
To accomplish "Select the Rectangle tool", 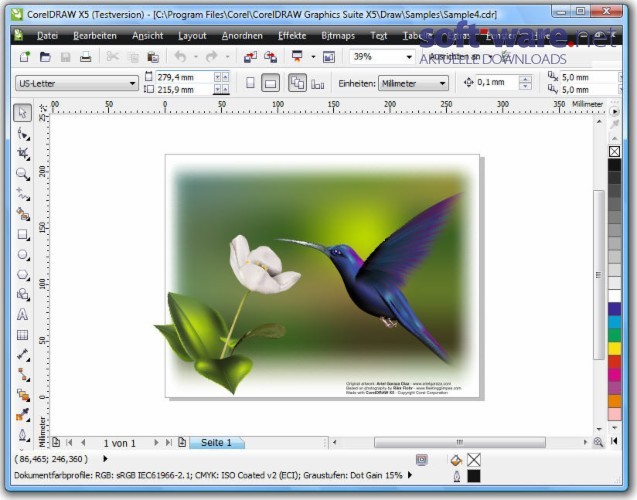I will click(23, 234).
